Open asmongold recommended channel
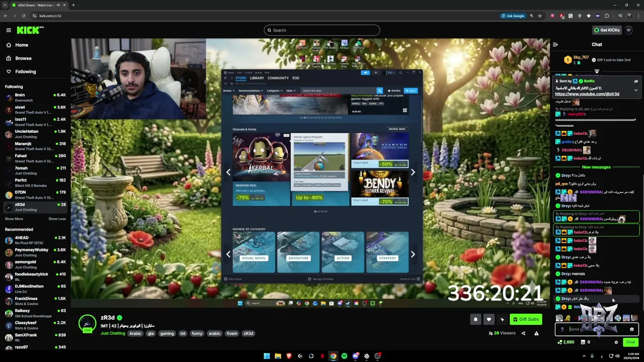 click(x=35, y=264)
